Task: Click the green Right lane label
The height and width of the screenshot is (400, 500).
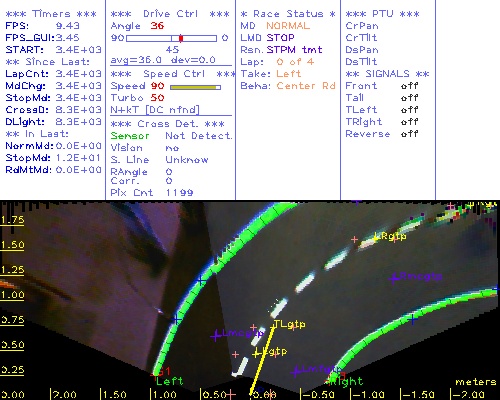Action: (347, 381)
